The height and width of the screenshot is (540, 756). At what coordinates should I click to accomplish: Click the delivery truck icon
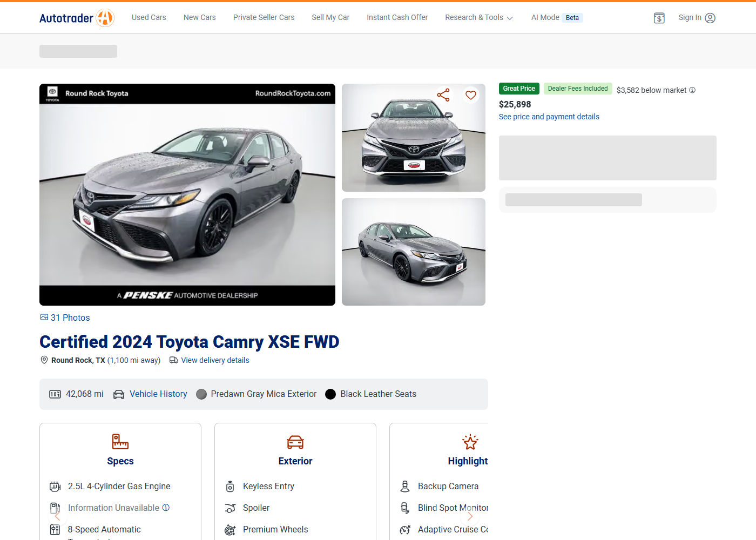click(x=174, y=360)
